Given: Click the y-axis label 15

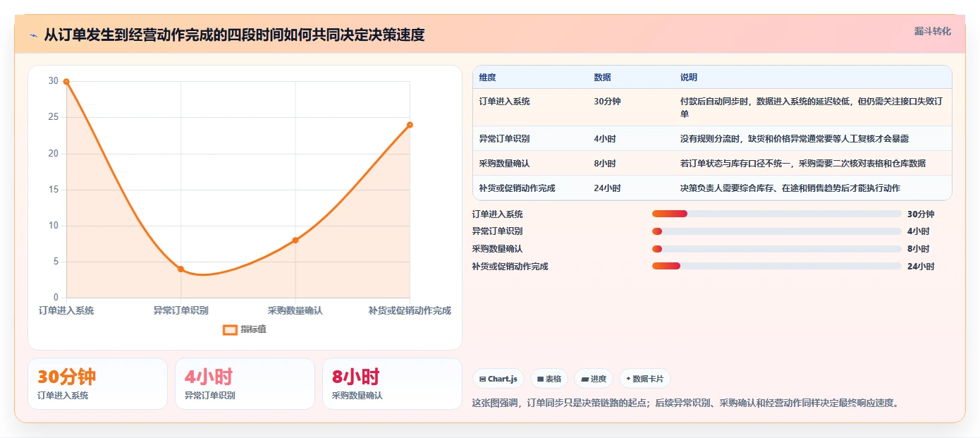Looking at the screenshot, I should [54, 189].
